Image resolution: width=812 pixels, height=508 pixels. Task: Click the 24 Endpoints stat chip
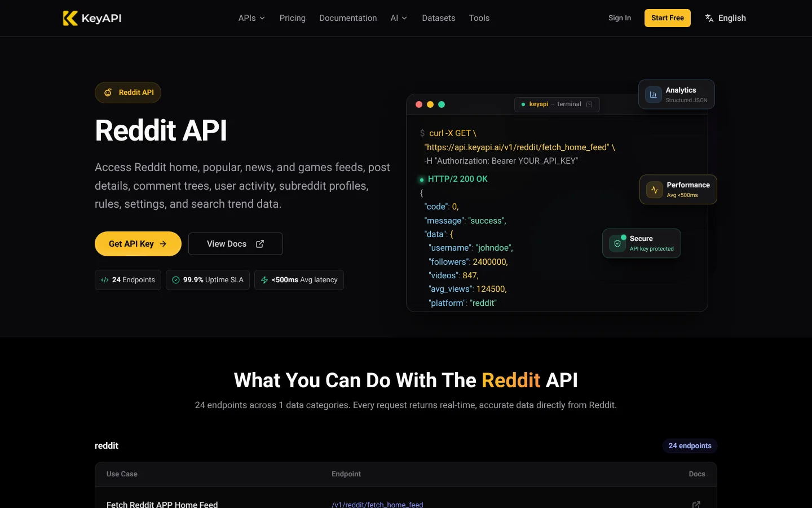pyautogui.click(x=128, y=280)
